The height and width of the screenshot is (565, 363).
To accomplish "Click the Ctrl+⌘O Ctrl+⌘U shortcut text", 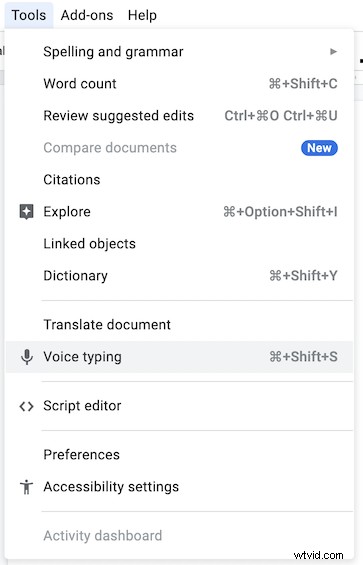I will click(x=281, y=116).
